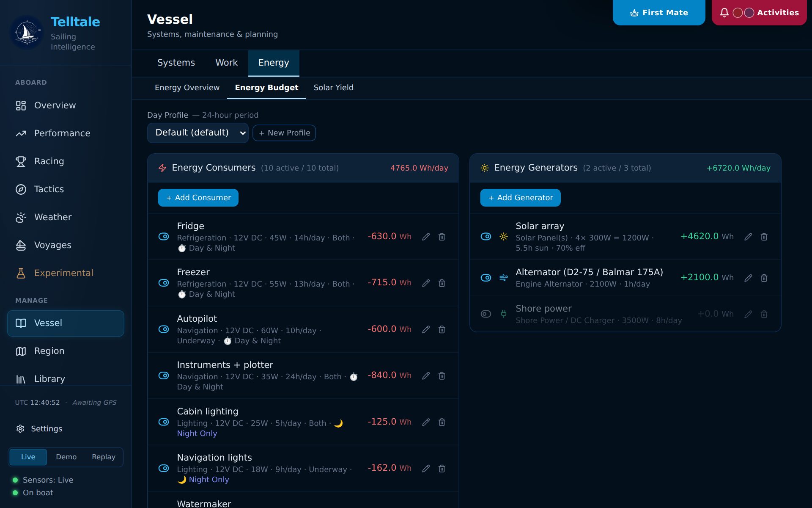Open notifications bell in Activities button

[x=724, y=13]
